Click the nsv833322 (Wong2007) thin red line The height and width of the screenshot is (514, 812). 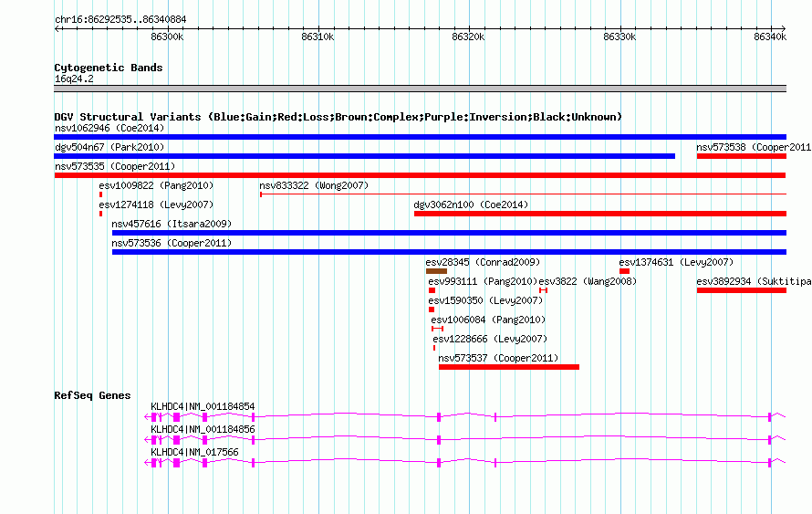coord(523,194)
